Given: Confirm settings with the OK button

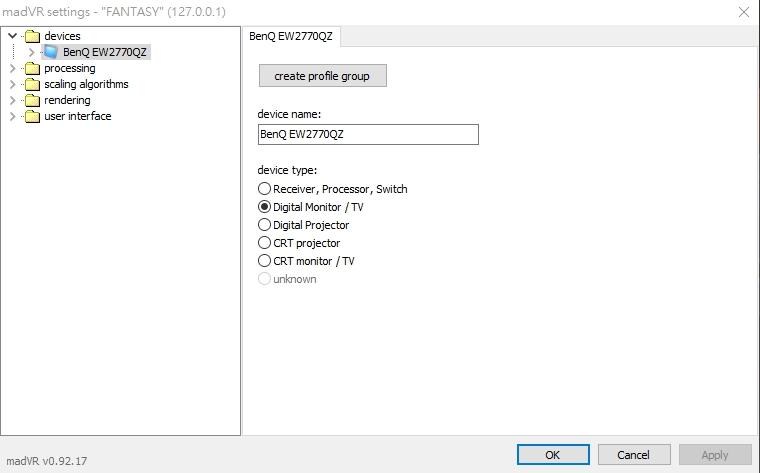Looking at the screenshot, I should point(553,454).
